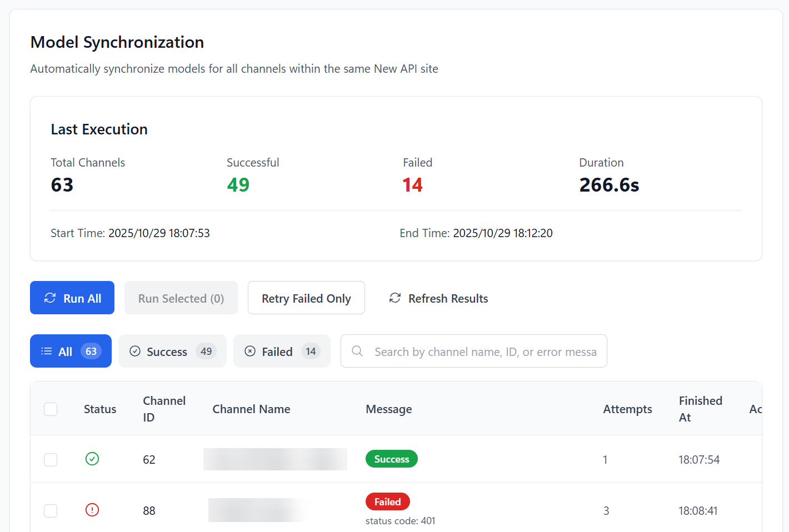
Task: Click the magnifier icon in the search box
Action: pos(357,351)
